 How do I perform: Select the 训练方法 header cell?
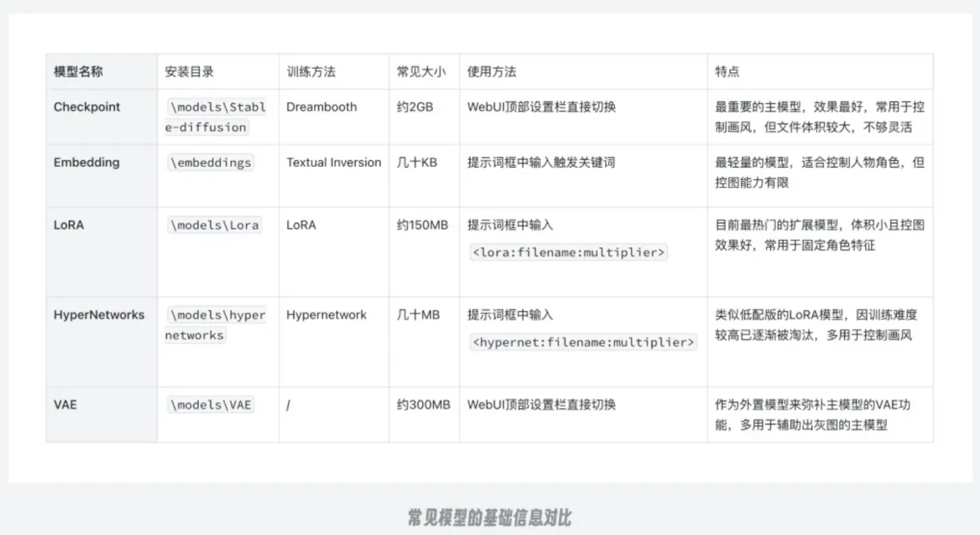click(311, 72)
